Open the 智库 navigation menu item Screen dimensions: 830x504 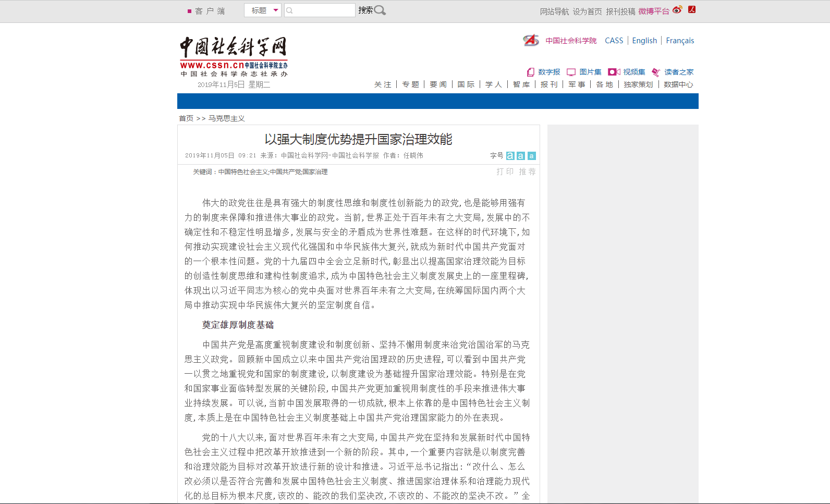(521, 84)
